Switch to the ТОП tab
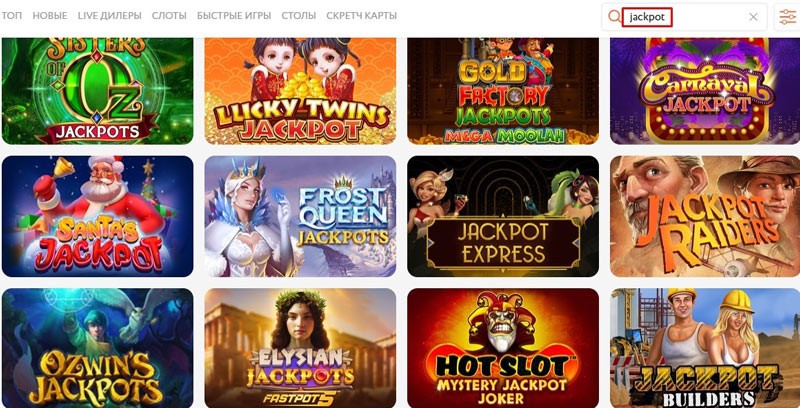Viewport: 800px width, 408px height. coord(11,16)
